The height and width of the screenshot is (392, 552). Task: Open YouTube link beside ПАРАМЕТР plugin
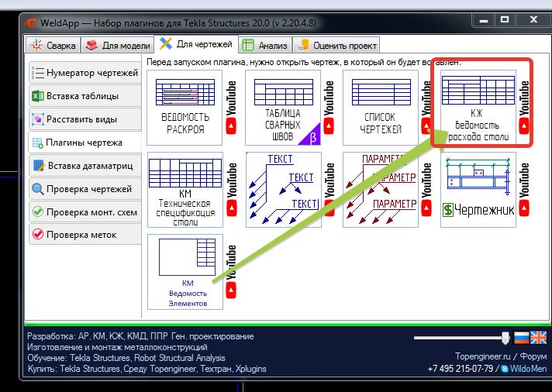[426, 190]
